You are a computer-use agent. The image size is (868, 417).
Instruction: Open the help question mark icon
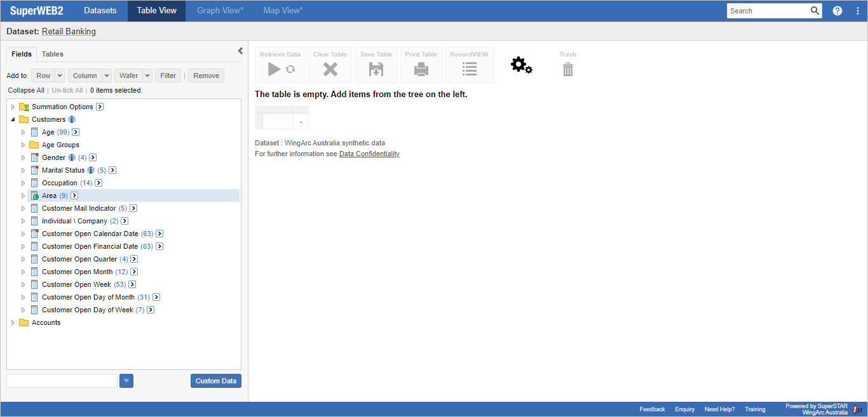pyautogui.click(x=837, y=11)
